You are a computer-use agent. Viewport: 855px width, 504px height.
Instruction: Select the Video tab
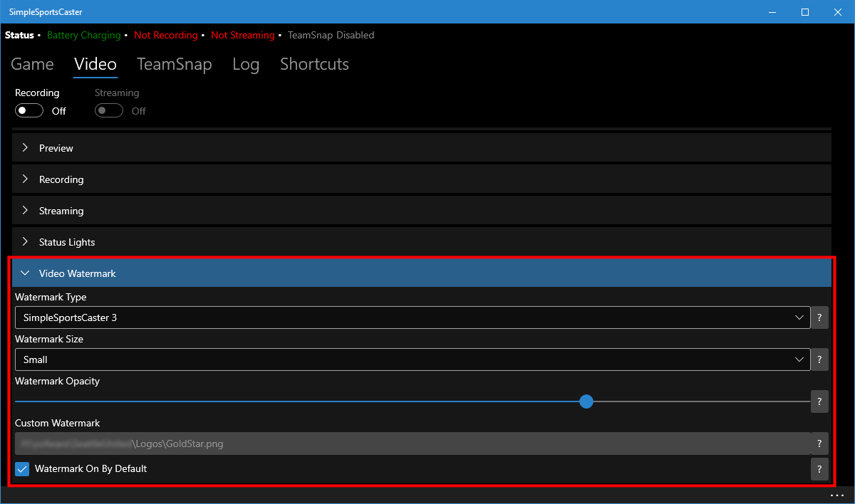[x=95, y=64]
